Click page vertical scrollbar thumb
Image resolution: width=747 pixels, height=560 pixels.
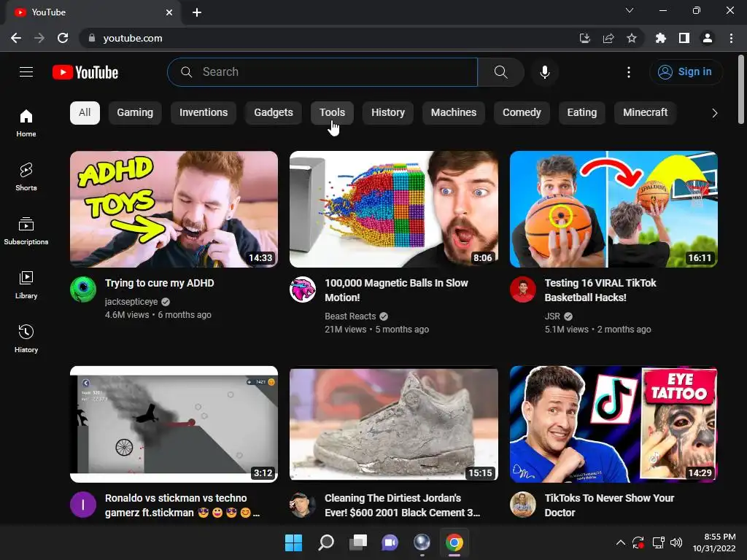coord(741,90)
